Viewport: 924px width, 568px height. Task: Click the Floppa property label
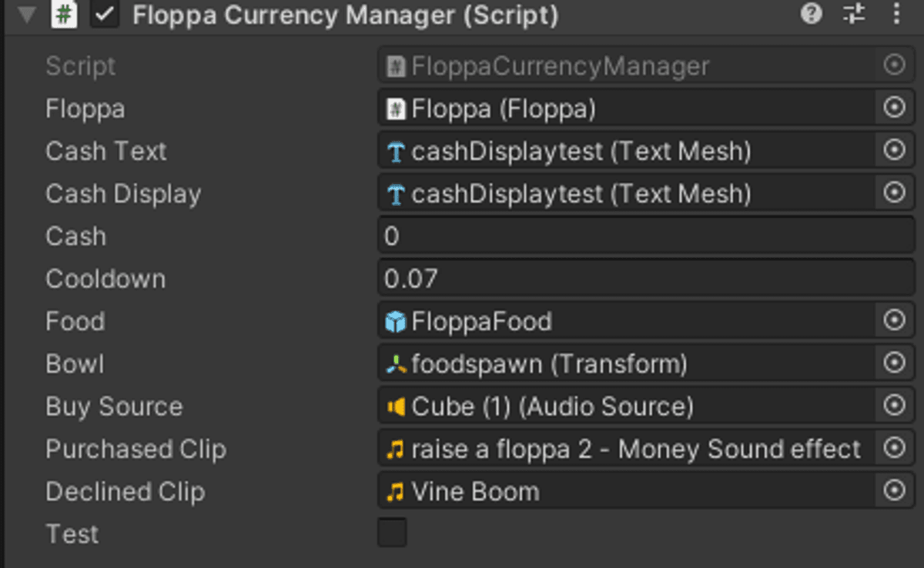point(85,109)
